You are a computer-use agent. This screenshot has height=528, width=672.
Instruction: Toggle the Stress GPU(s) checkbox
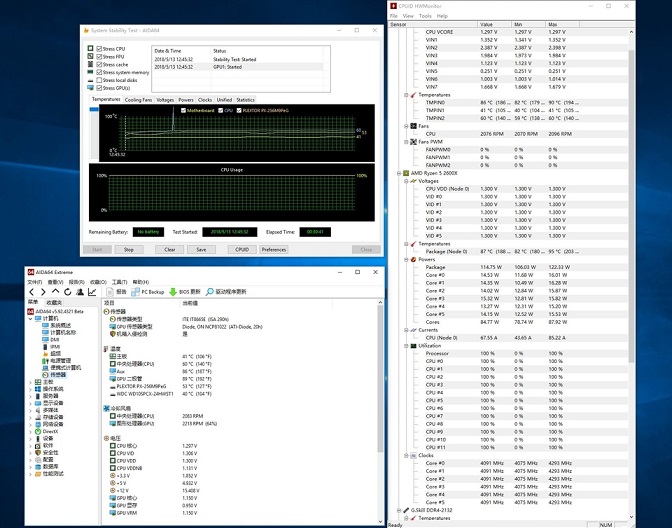(x=98, y=88)
